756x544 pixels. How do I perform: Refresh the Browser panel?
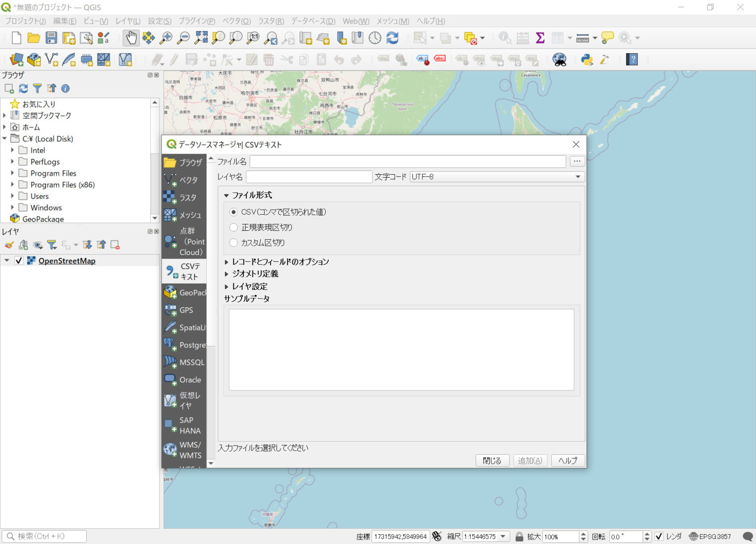tap(23, 89)
